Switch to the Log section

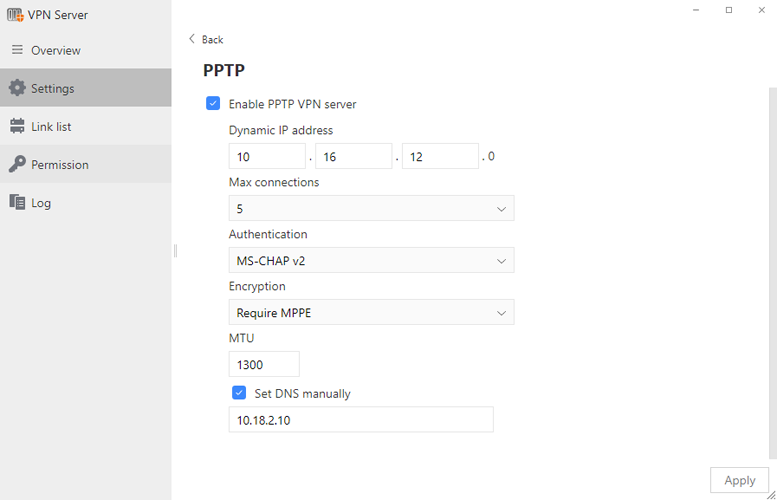(86, 202)
